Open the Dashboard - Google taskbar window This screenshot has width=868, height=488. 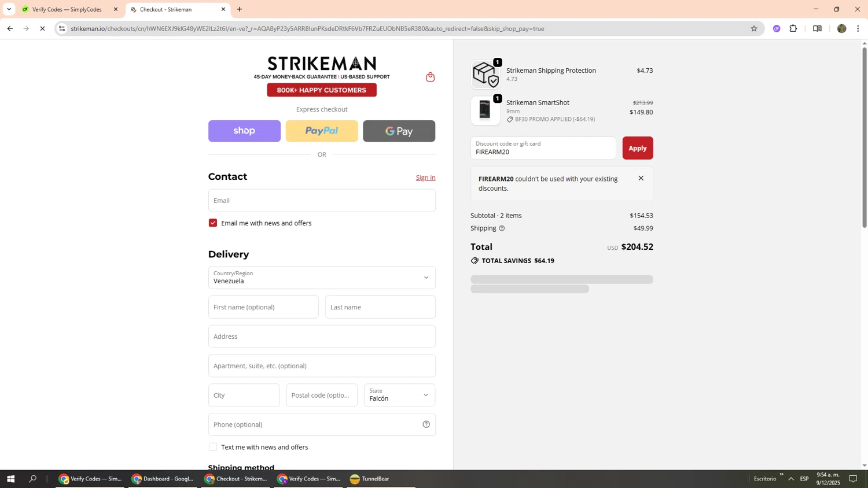tap(163, 479)
